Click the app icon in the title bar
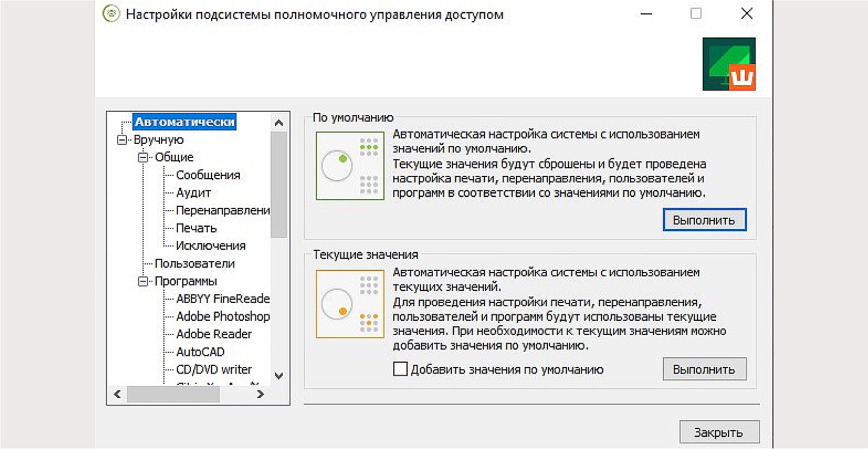 pyautogui.click(x=111, y=14)
